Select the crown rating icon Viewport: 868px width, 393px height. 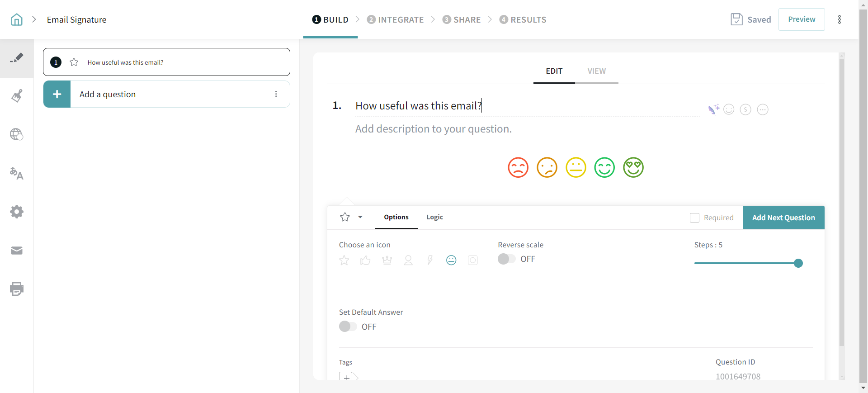pyautogui.click(x=387, y=260)
